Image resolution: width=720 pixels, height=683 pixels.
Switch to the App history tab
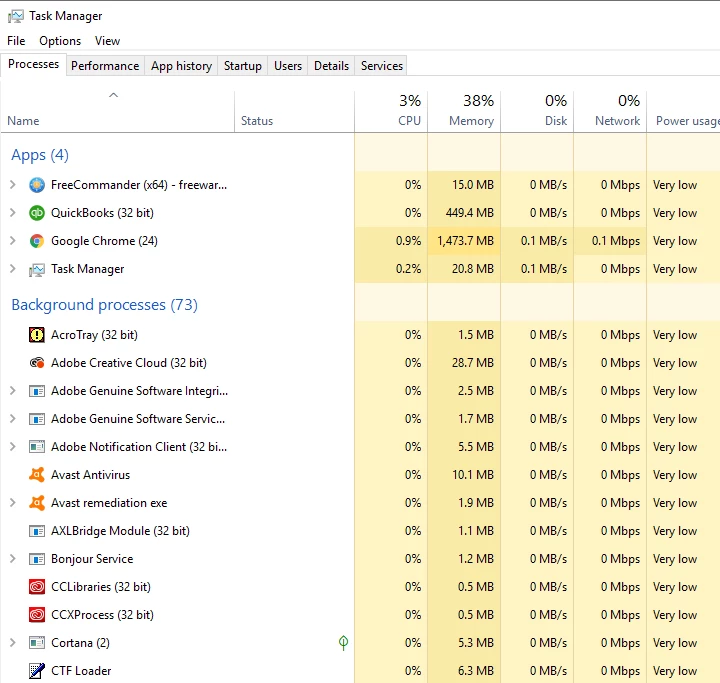pos(181,66)
